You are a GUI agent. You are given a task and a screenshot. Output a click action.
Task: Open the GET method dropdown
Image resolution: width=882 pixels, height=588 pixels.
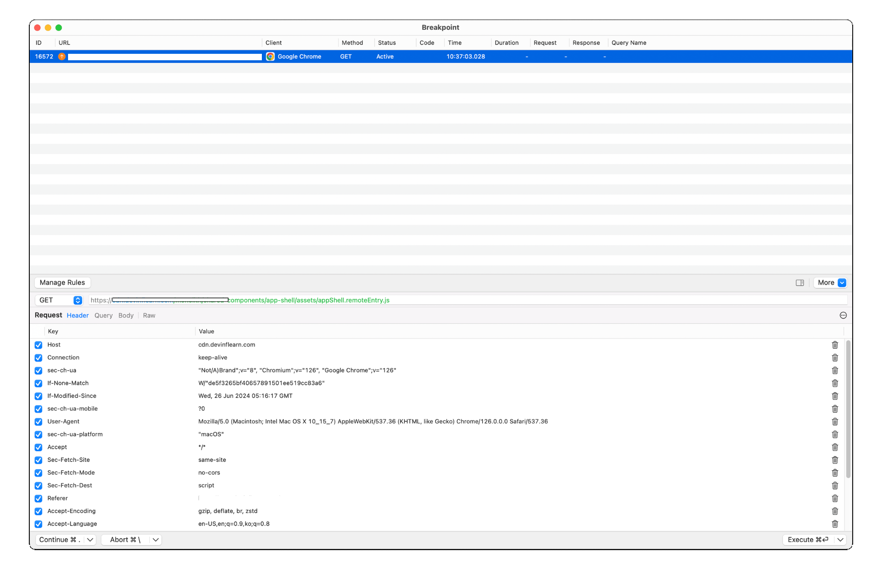pos(78,300)
